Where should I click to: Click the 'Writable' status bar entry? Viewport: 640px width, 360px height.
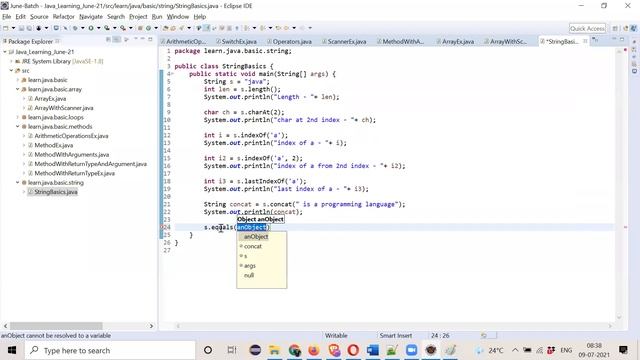tap(336, 336)
